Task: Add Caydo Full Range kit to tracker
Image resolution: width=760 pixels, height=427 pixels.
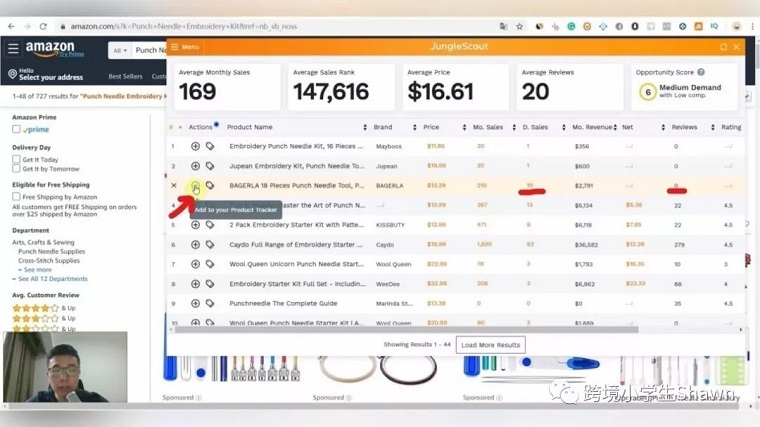Action: (195, 245)
